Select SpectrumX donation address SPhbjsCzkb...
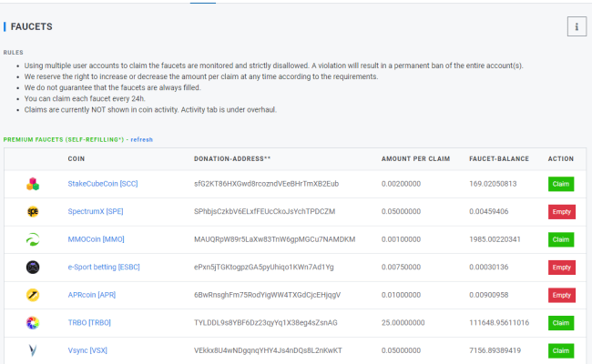 tap(264, 211)
